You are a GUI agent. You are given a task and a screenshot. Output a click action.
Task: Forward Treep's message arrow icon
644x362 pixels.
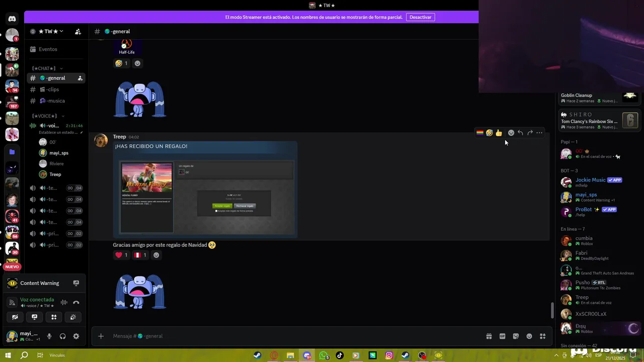coord(530,133)
